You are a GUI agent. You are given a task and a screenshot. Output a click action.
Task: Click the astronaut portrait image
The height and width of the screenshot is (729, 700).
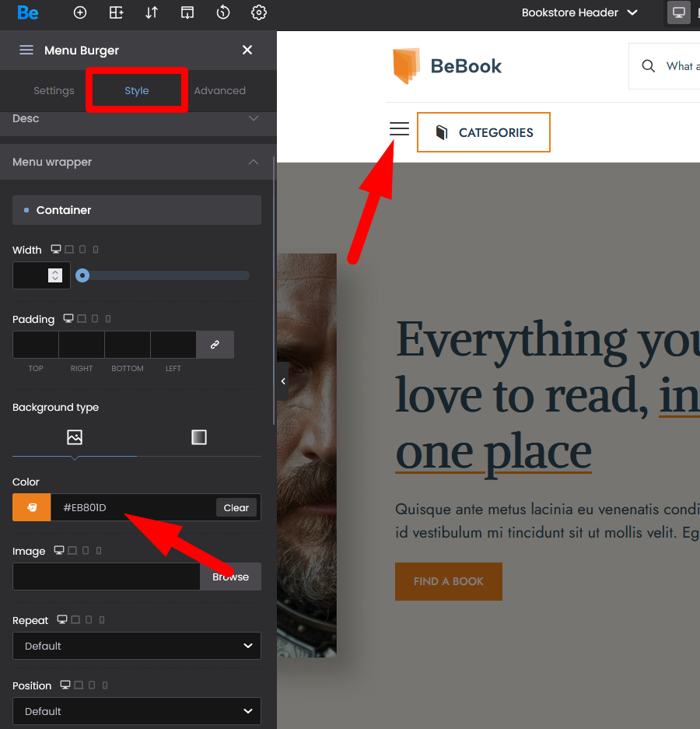tap(306, 455)
